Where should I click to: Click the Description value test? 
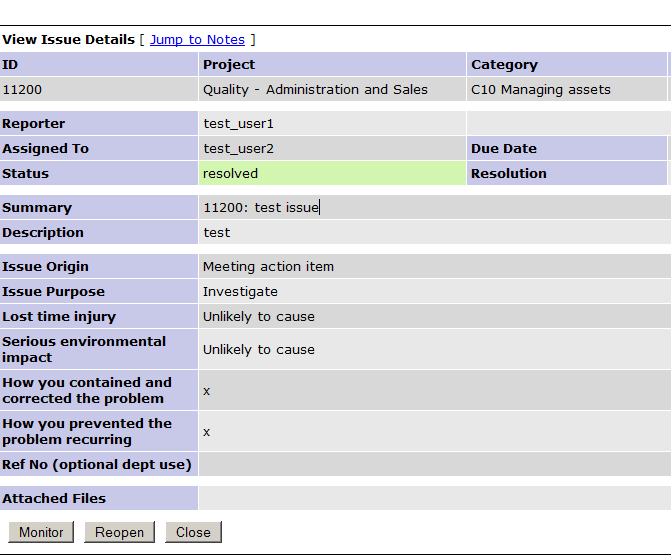[x=216, y=232]
